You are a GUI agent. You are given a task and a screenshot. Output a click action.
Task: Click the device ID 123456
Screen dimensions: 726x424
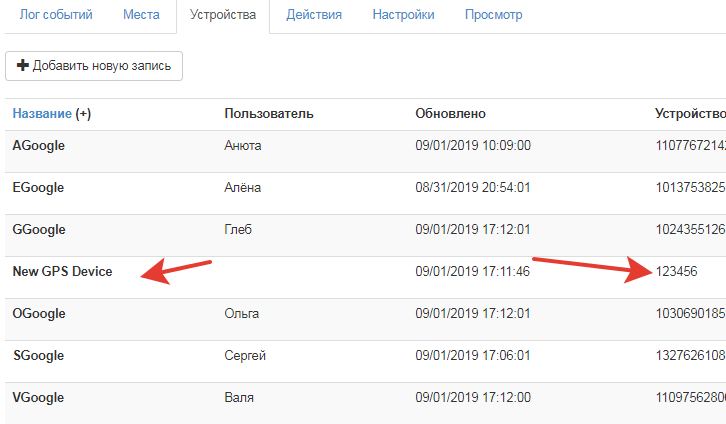coord(676,271)
